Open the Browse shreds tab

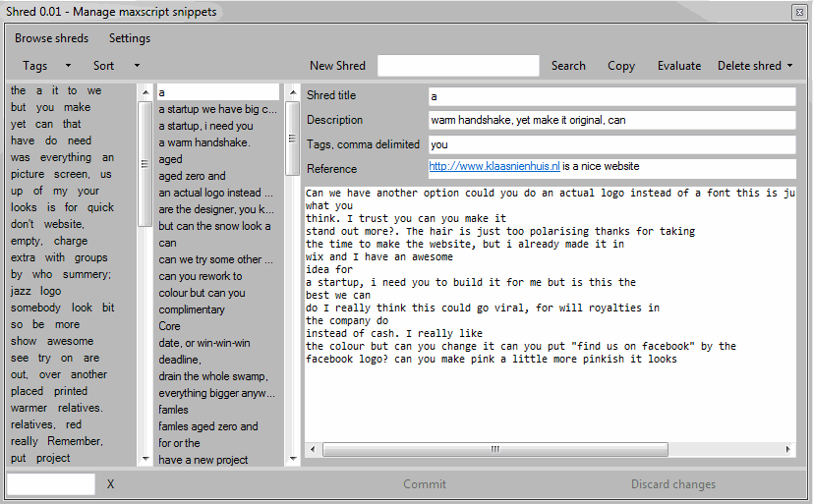[51, 38]
